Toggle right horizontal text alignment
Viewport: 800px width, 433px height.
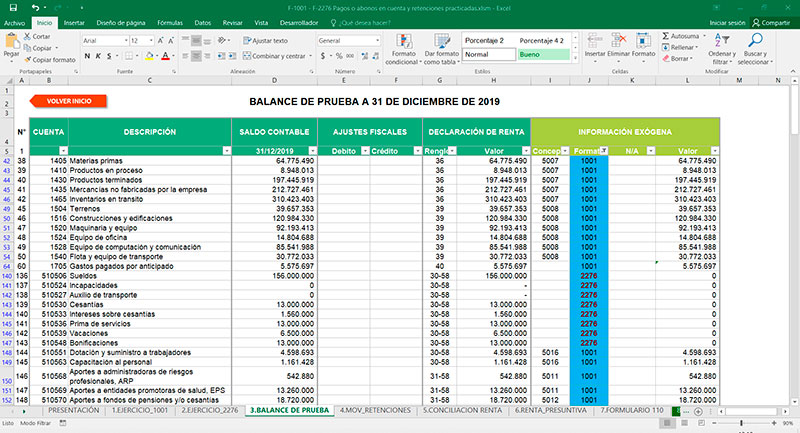(x=207, y=56)
